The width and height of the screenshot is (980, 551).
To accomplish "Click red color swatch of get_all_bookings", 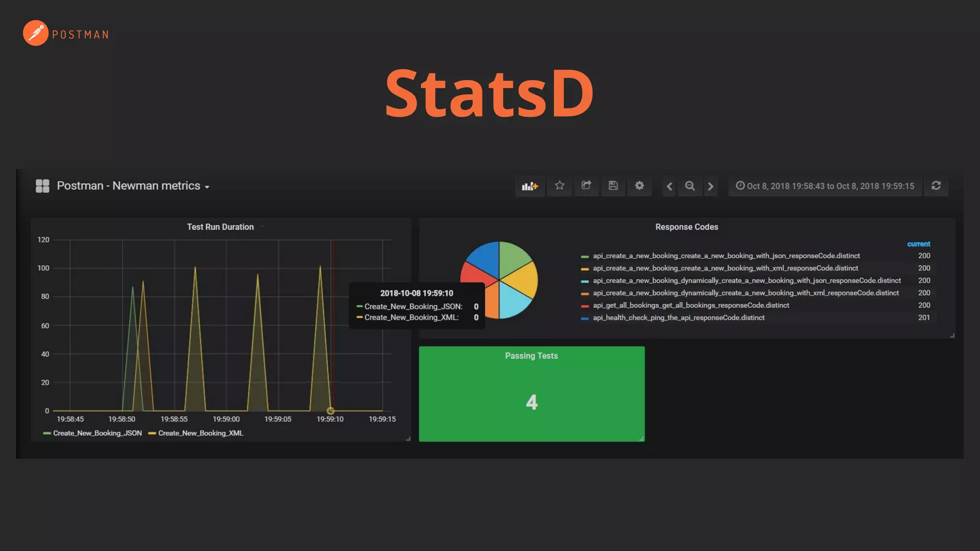I will click(585, 306).
